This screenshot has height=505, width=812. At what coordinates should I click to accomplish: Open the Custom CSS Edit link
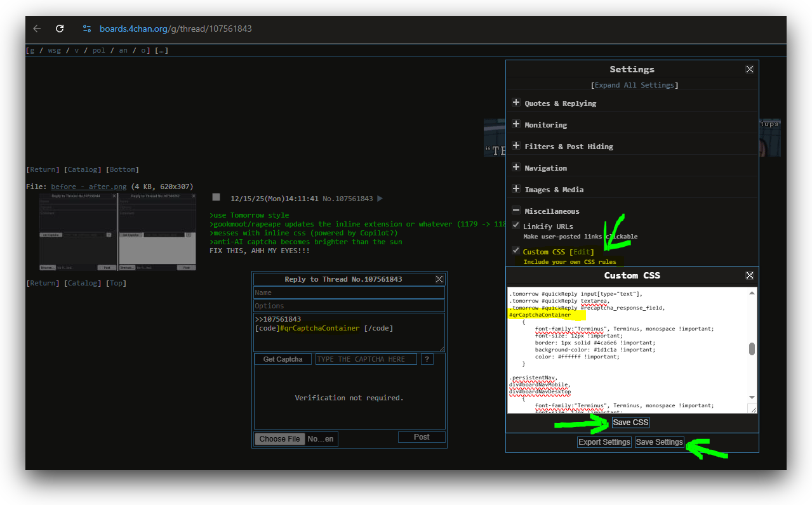pos(582,252)
